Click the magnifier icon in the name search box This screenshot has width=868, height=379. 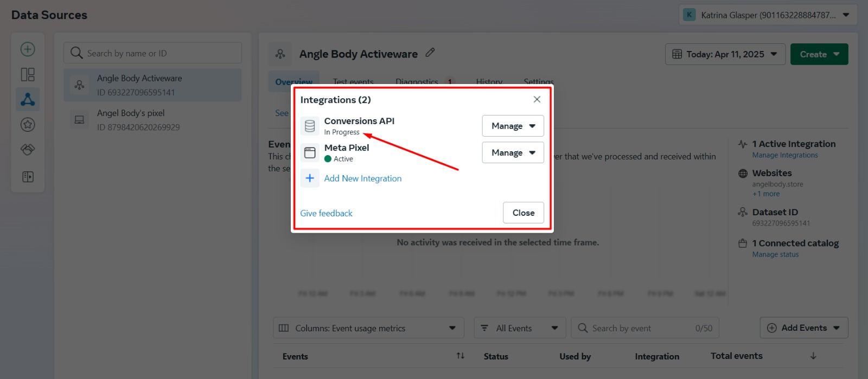76,53
